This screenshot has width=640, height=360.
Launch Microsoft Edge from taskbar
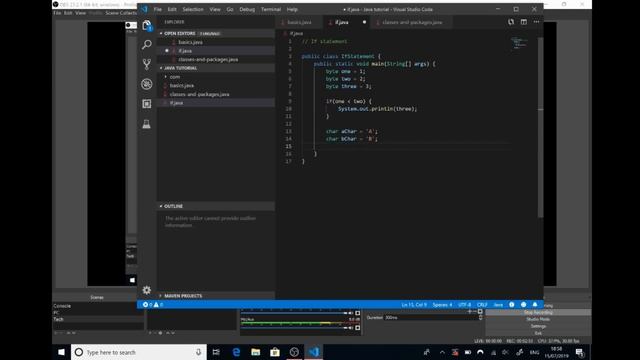(236, 352)
